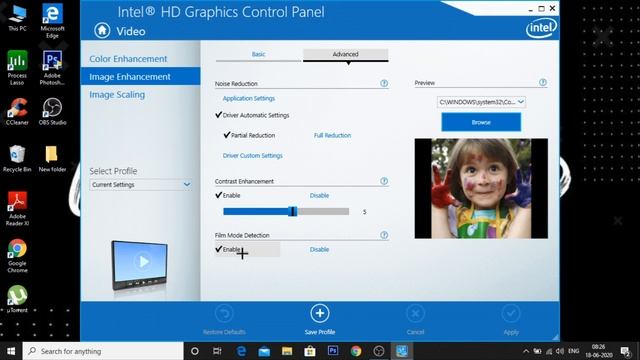Open uTorrent desktop icon
640x360 pixels.
click(x=17, y=299)
